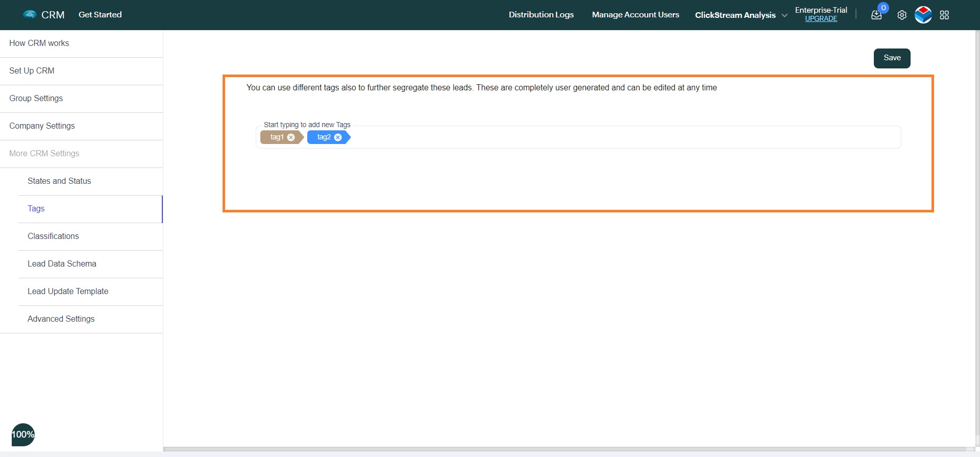Click the Enterprise-Trial plan label
Viewport: 980px width, 457px height.
(821, 10)
